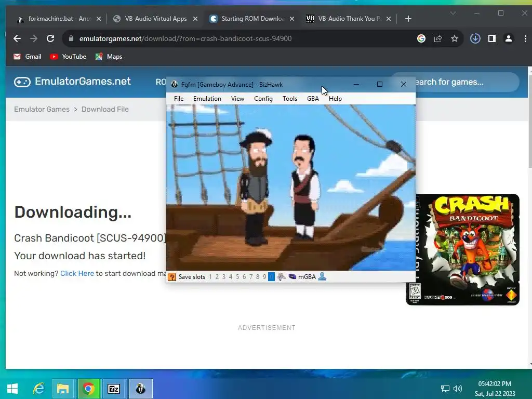
Task: Share this page via address bar icon
Action: (437, 38)
